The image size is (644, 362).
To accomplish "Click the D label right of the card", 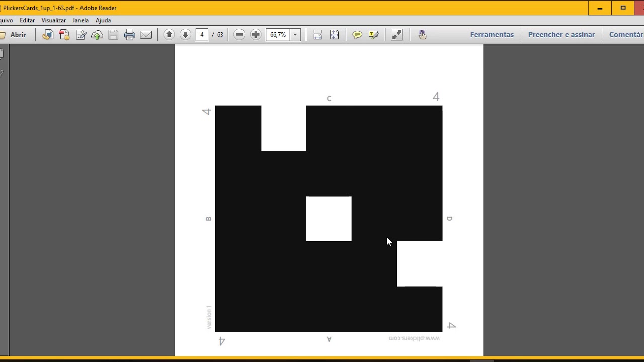I will tap(450, 219).
